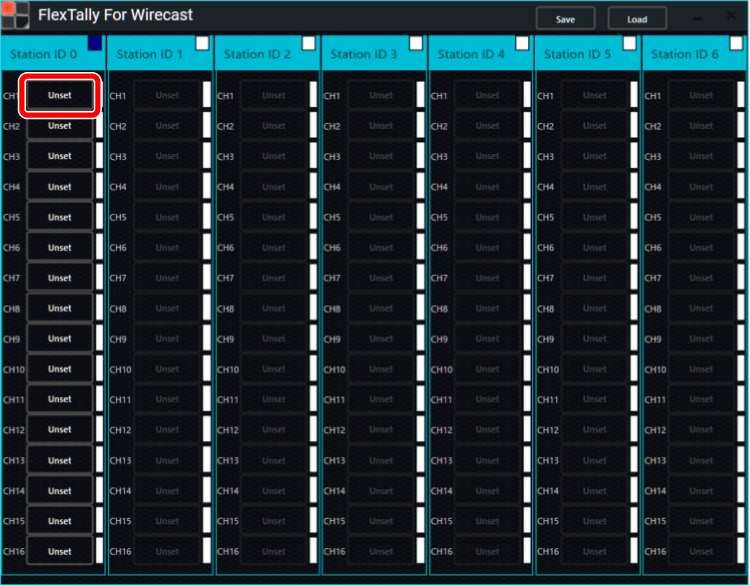Viewport: 750px width, 585px height.
Task: Select the Station ID 4 header tab
Action: pos(472,54)
